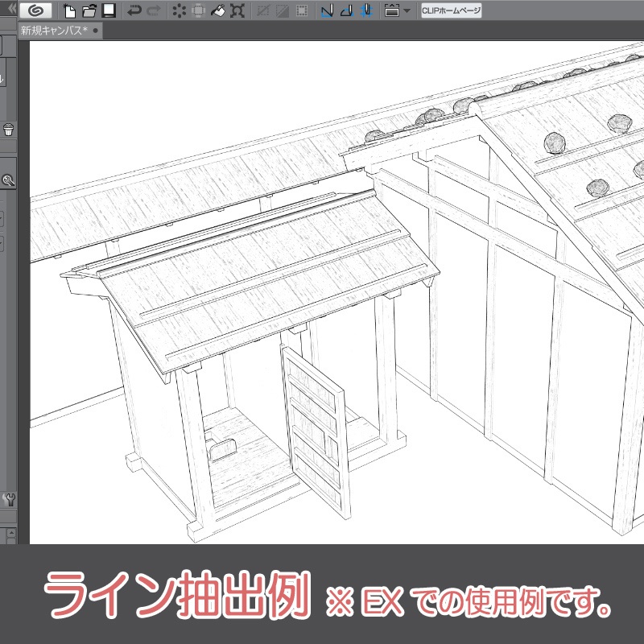Screen dimensions: 644x644
Task: Toggle Snap to Ruler
Action: 327,10
